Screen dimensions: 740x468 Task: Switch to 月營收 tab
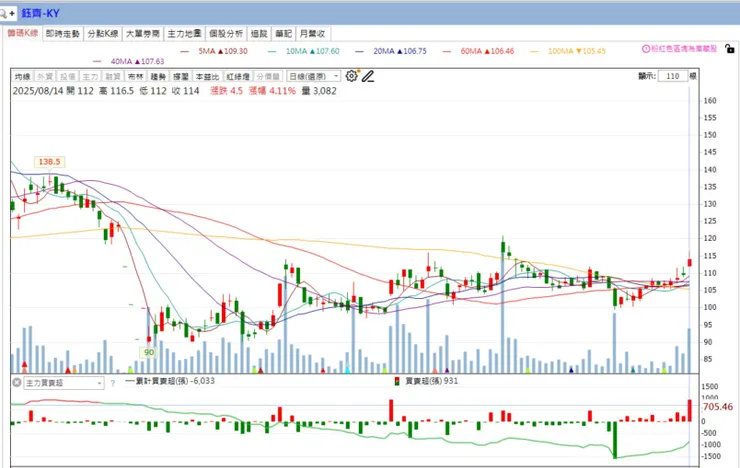point(312,33)
